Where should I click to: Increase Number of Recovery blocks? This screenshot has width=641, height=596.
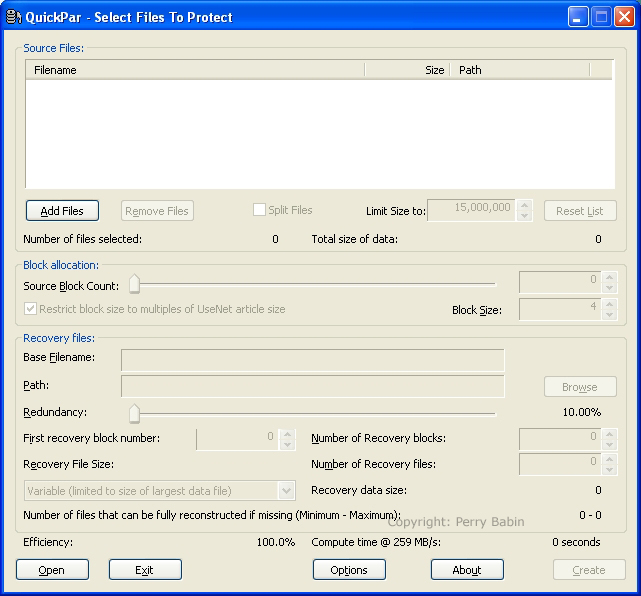click(610, 434)
